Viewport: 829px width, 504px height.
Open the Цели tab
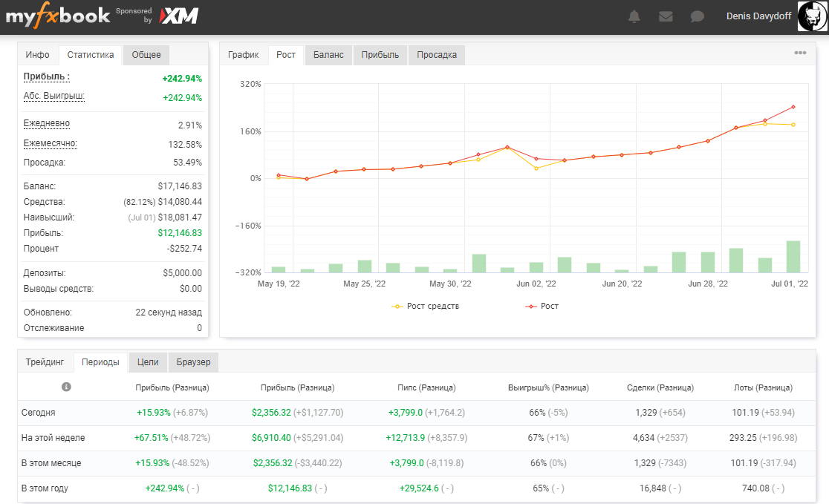148,362
